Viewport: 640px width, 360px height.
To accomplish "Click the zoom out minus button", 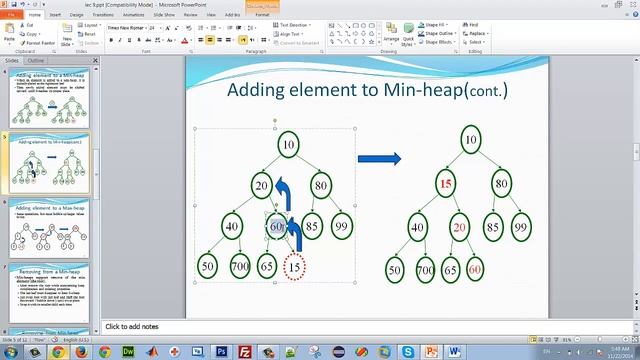I will tap(578, 339).
